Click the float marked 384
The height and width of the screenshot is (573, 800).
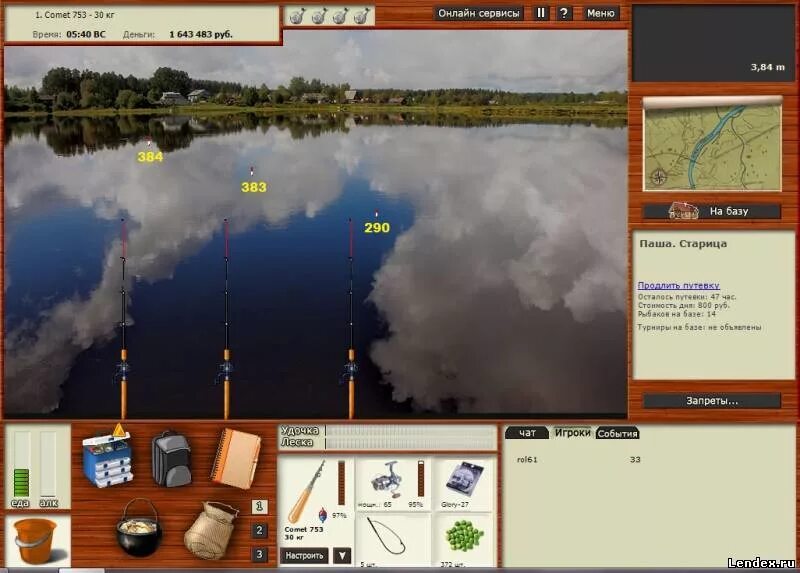[x=149, y=142]
